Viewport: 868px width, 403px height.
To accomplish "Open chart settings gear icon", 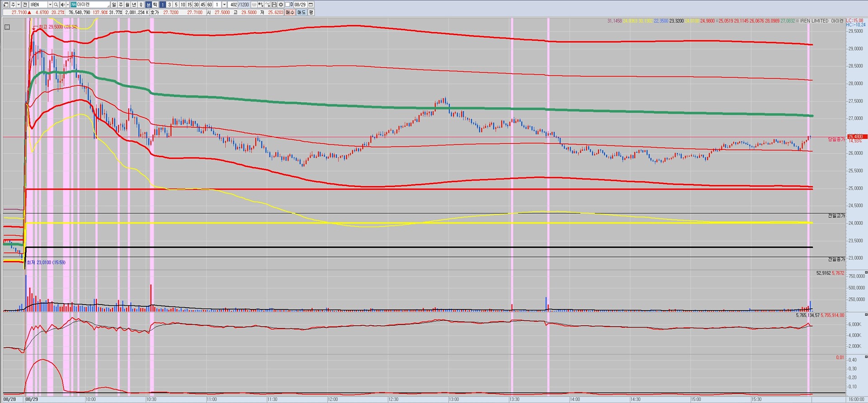I will pos(281,5).
